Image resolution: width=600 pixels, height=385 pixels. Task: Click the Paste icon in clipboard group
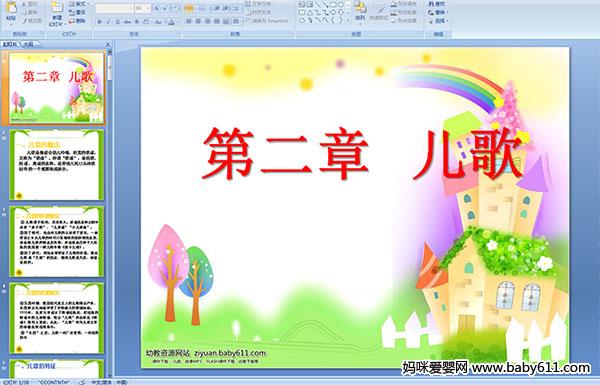pyautogui.click(x=11, y=11)
